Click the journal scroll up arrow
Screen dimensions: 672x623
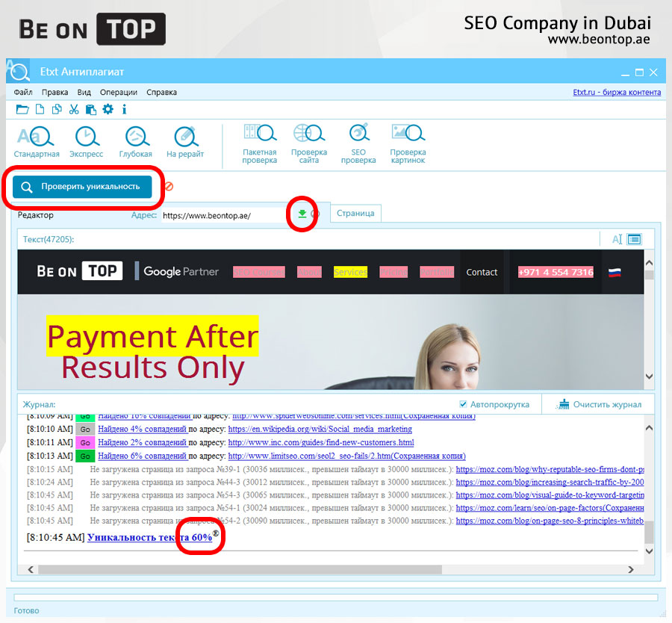(x=650, y=428)
